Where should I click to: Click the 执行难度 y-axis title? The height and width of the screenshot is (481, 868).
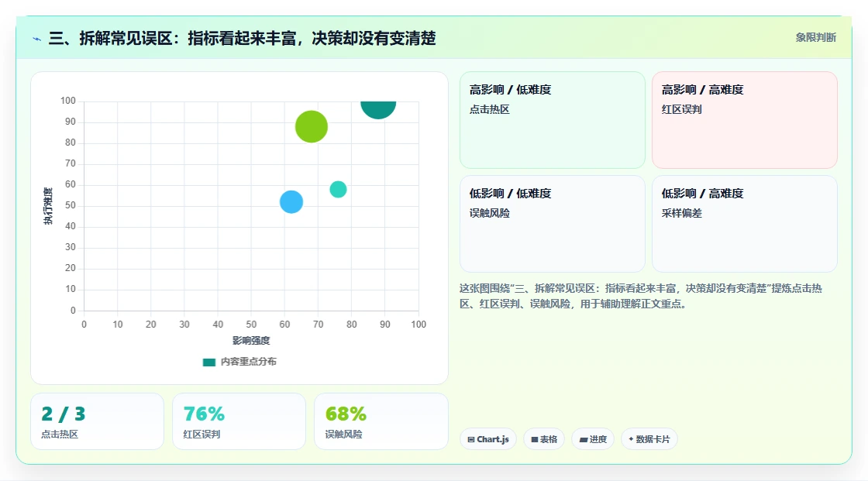pos(48,206)
